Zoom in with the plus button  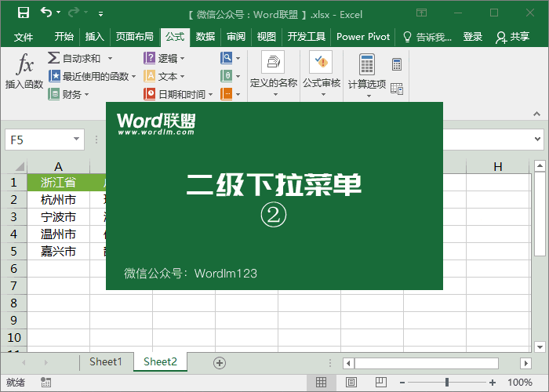coord(493,383)
